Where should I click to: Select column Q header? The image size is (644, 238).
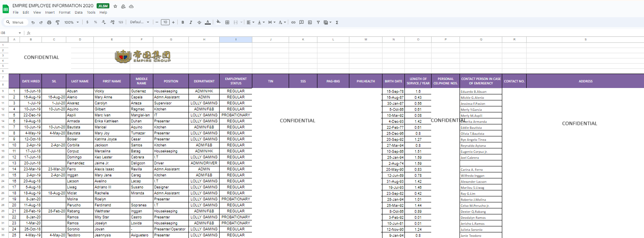click(x=481, y=40)
